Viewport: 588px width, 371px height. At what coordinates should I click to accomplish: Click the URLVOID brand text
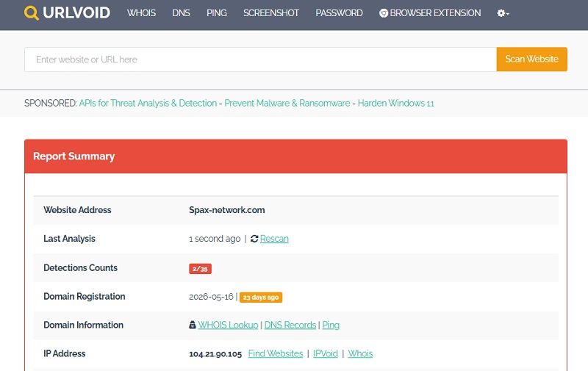point(76,13)
